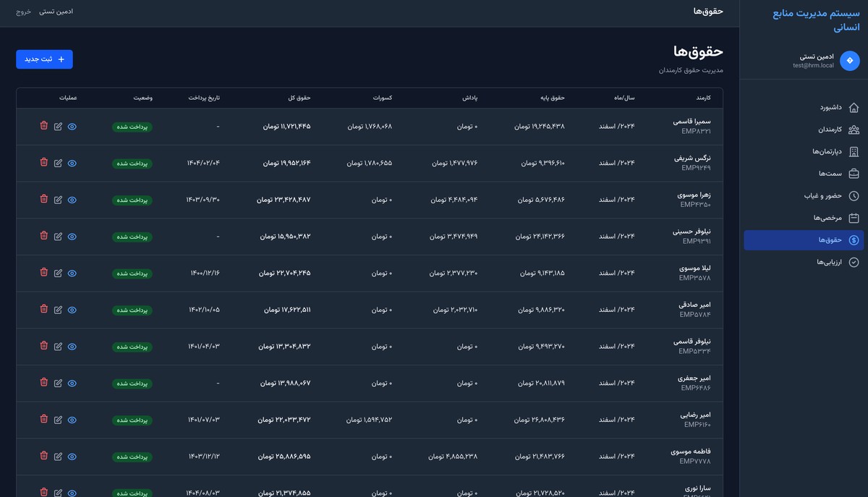Open edit icon for Leila Mousavi row
The width and height of the screenshot is (868, 497).
point(58,273)
